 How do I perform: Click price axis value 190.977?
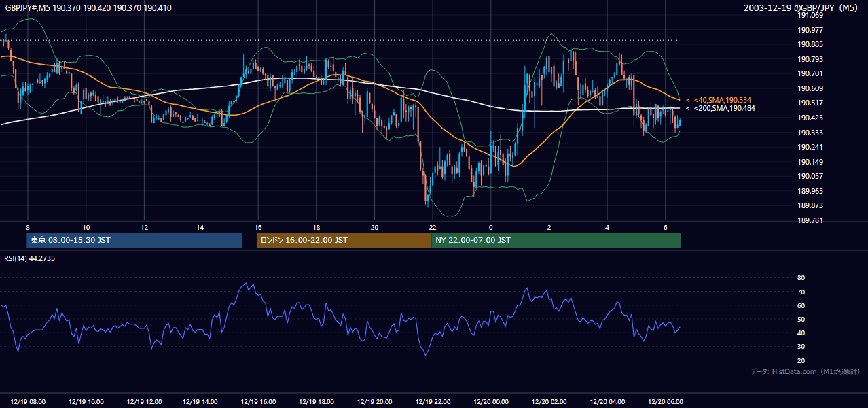click(812, 30)
